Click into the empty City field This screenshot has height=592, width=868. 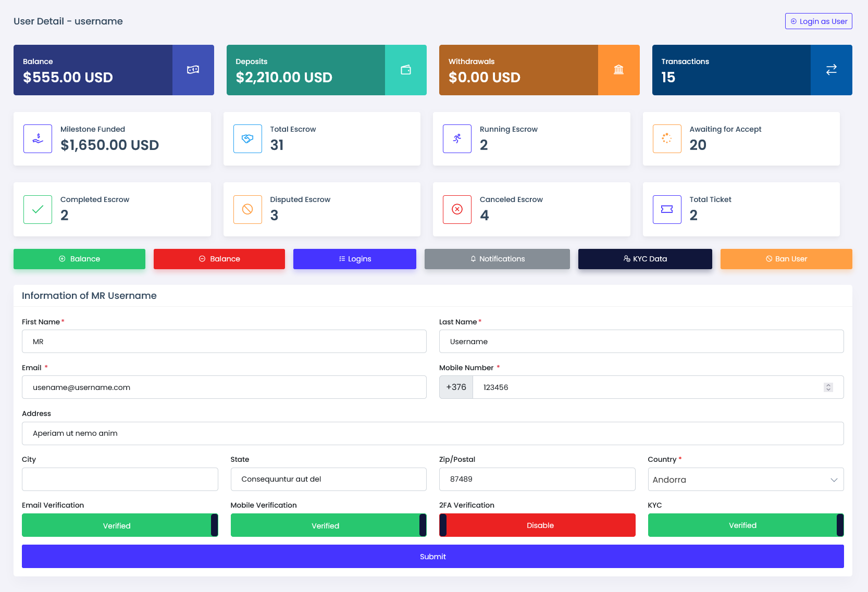120,480
